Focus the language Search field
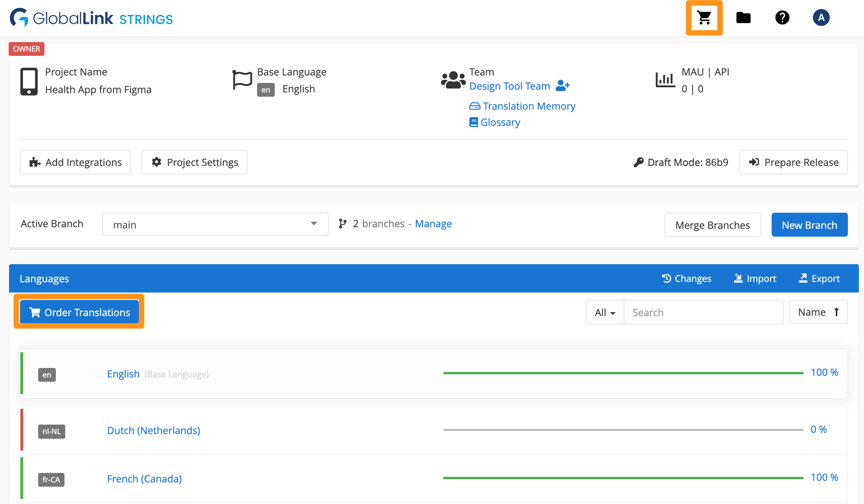Viewport: 864px width, 504px height. [x=704, y=312]
